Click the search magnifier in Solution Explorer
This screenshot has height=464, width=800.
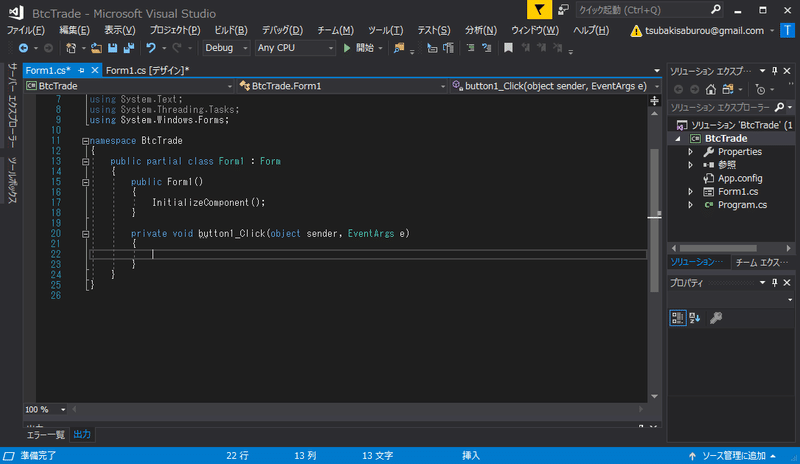coord(779,107)
